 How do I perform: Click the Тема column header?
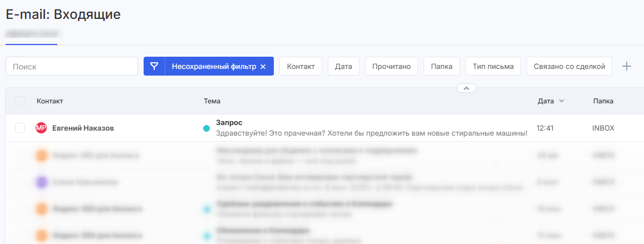tap(212, 101)
